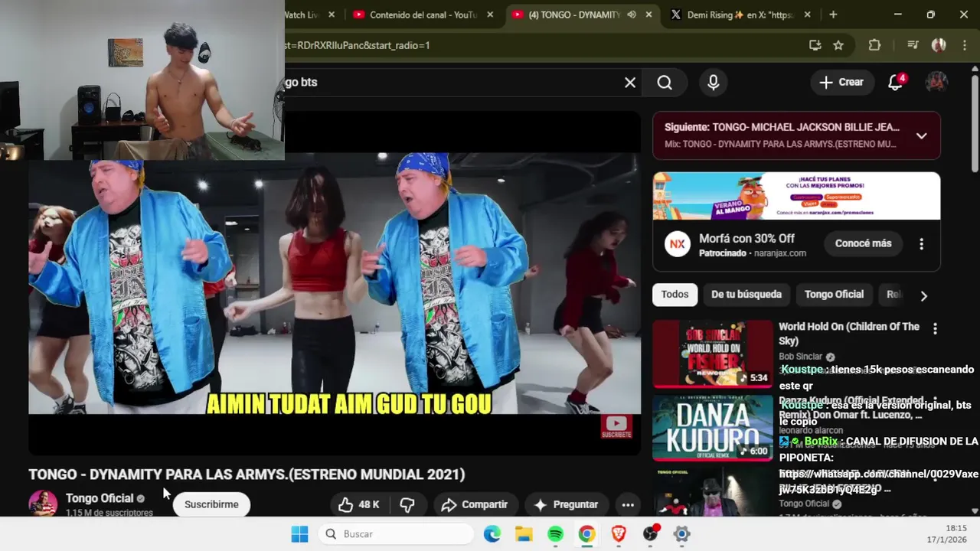Open the YouTube account avatar menu
Viewport: 980px width, 551px height.
coord(936,83)
